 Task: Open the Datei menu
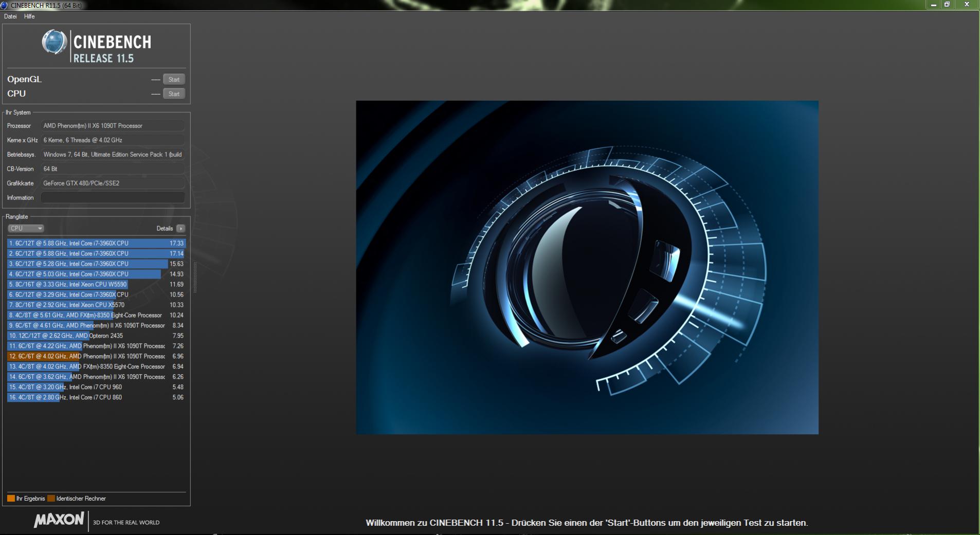(10, 16)
